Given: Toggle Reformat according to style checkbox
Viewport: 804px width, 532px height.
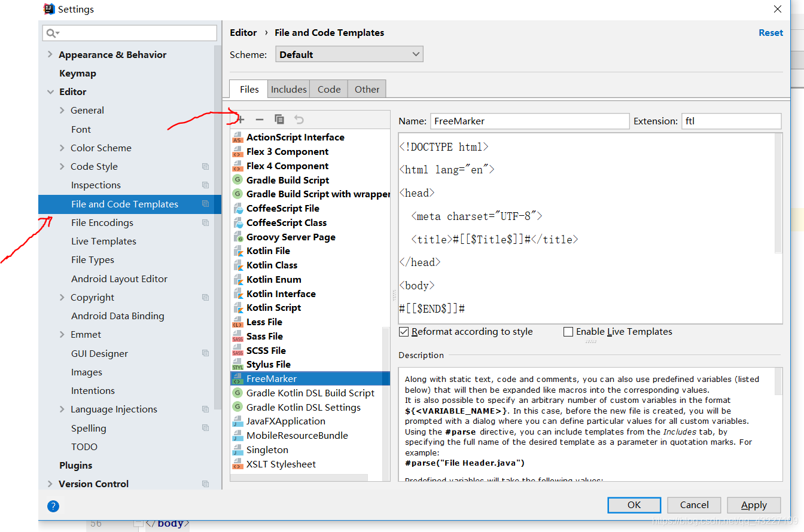Looking at the screenshot, I should 404,332.
